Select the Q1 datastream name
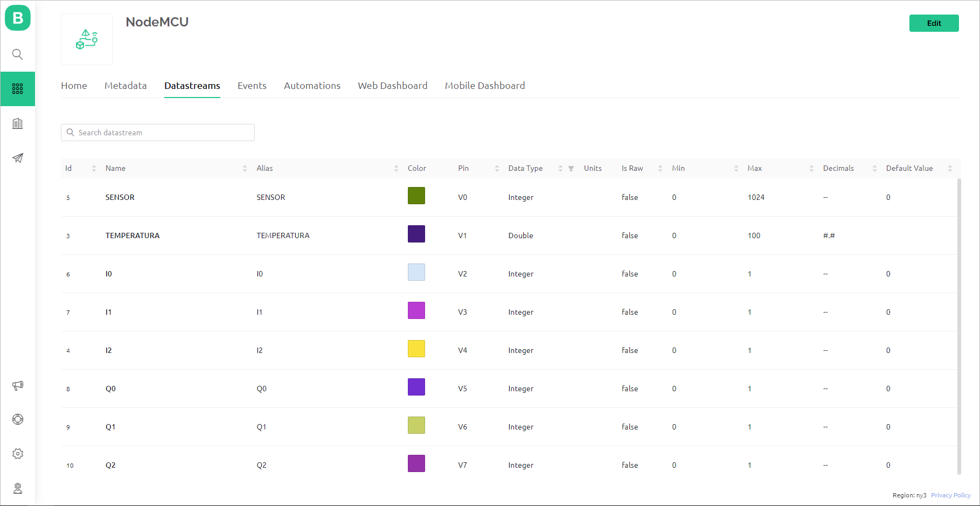The height and width of the screenshot is (506, 980). 110,427
